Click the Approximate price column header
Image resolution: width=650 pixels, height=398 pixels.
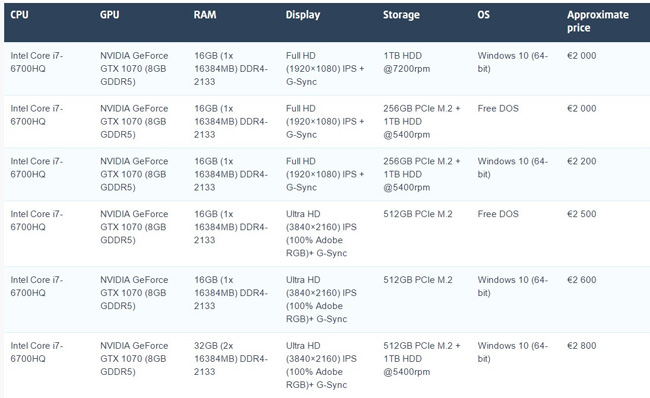[x=598, y=21]
